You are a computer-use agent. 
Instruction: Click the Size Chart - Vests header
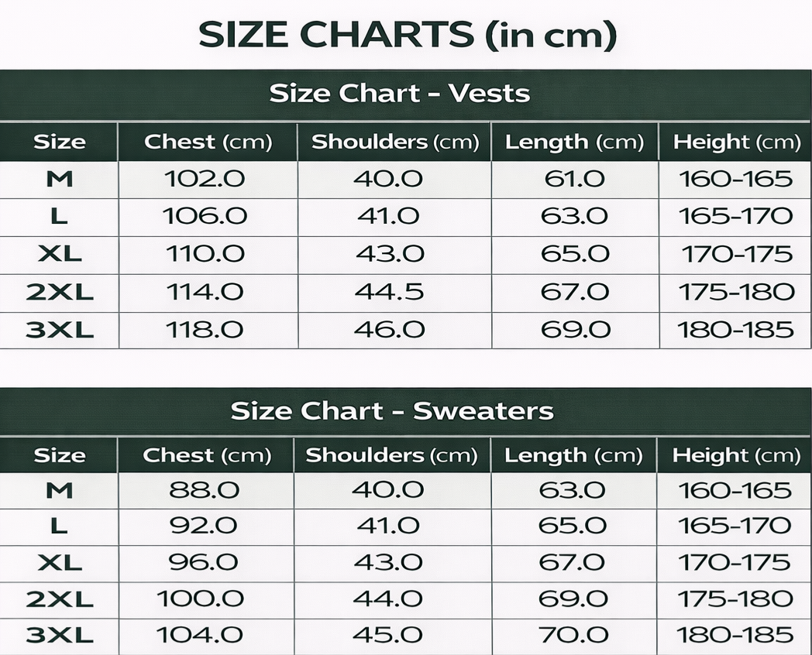point(400,94)
